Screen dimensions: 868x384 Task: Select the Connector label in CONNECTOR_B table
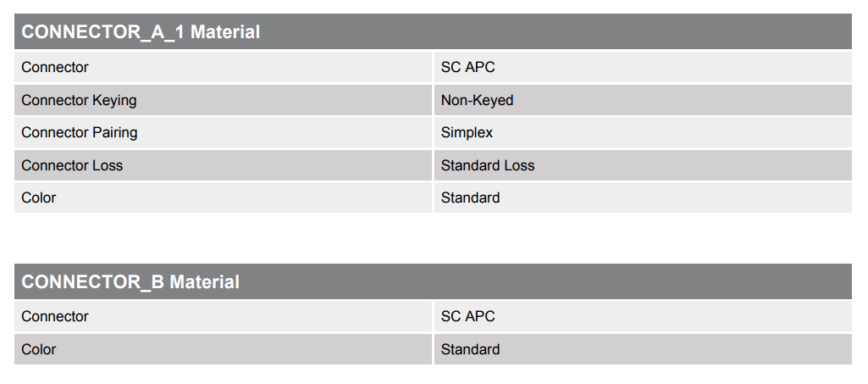(x=55, y=316)
